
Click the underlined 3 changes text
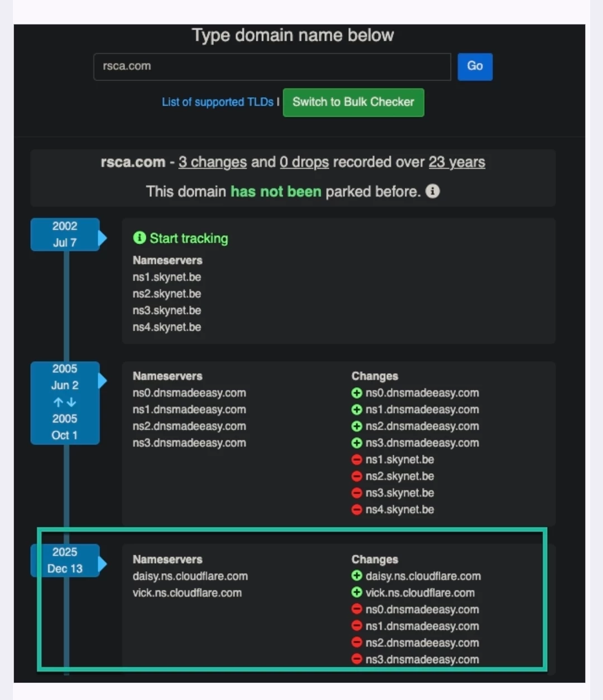click(x=212, y=163)
